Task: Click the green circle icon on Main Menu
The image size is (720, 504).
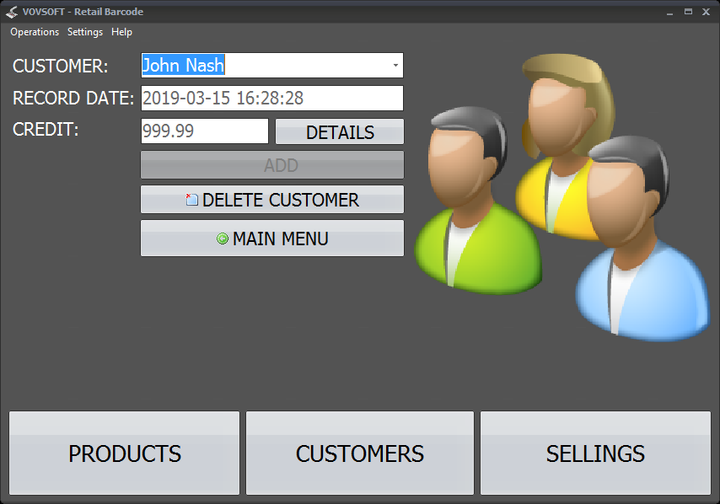Action: coord(222,239)
